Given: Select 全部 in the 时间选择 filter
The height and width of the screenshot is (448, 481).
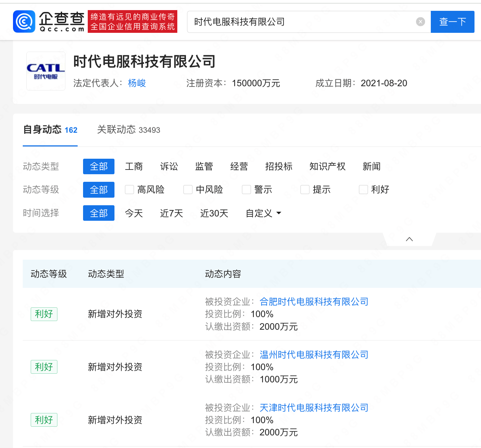Looking at the screenshot, I should pos(99,213).
